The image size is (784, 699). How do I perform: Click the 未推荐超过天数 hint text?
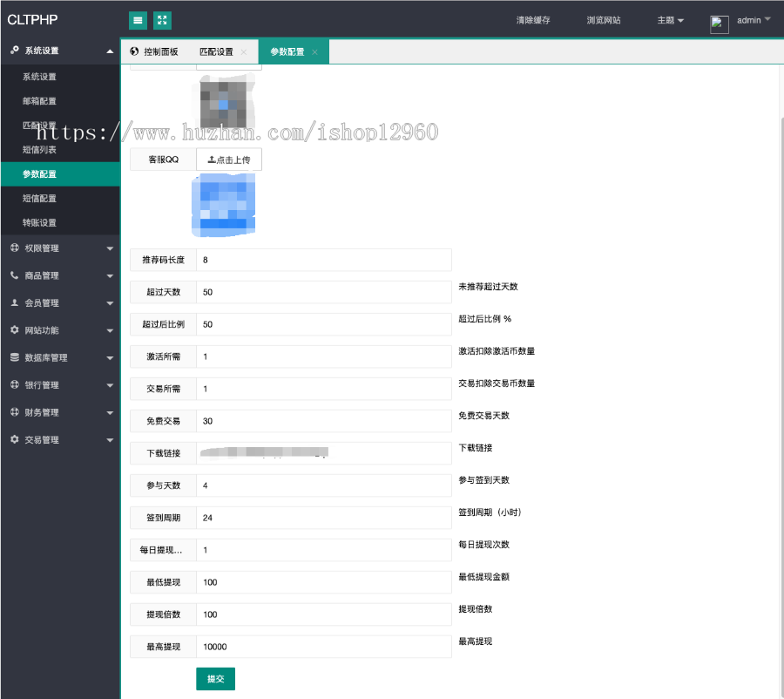(488, 287)
